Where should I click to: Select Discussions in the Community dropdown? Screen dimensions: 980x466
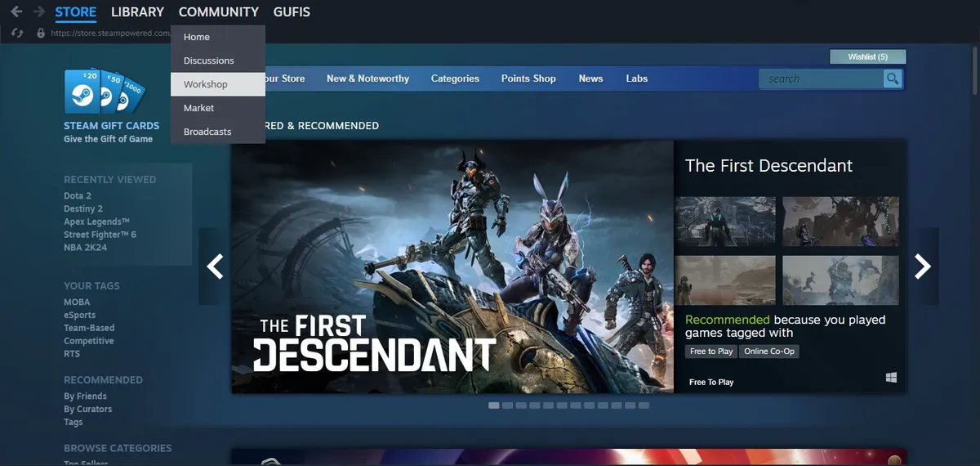218,60
